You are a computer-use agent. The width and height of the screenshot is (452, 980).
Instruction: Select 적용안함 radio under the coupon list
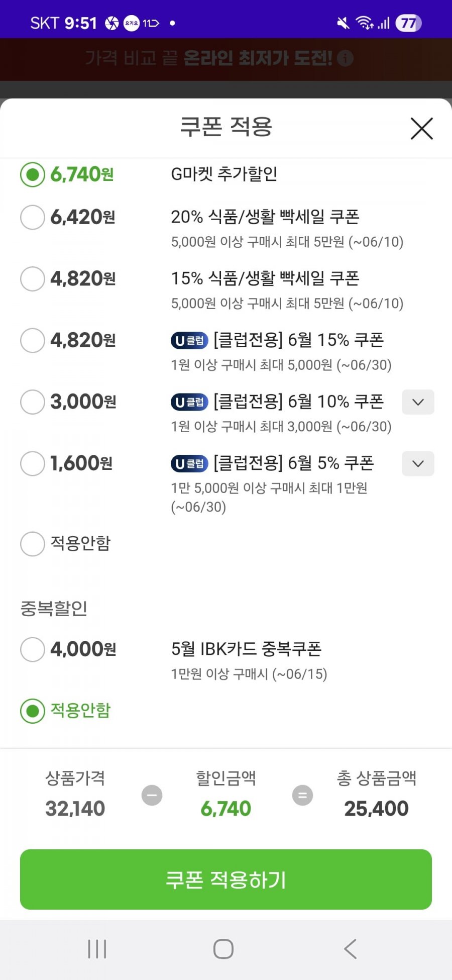[x=33, y=544]
